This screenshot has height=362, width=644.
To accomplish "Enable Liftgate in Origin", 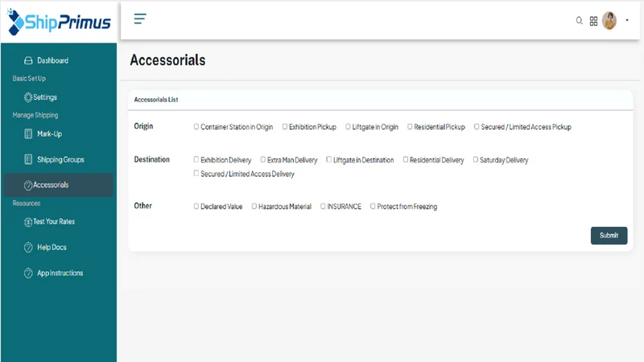I will [x=348, y=126].
